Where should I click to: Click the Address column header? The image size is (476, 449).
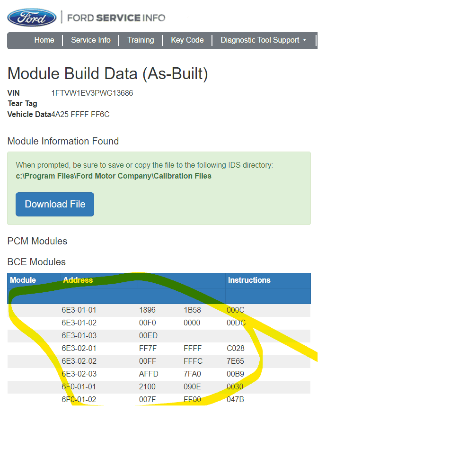tap(78, 280)
